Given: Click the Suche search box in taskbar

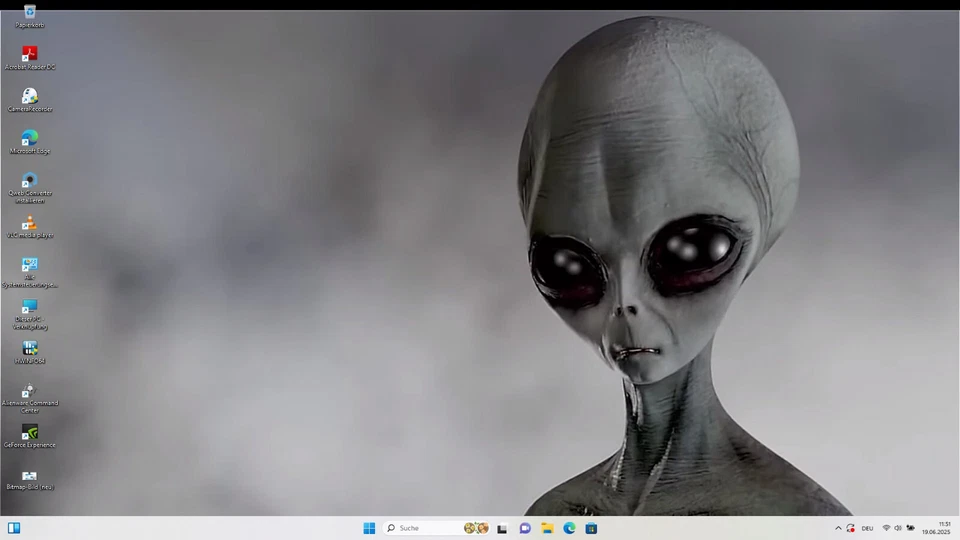Looking at the screenshot, I should pos(436,528).
